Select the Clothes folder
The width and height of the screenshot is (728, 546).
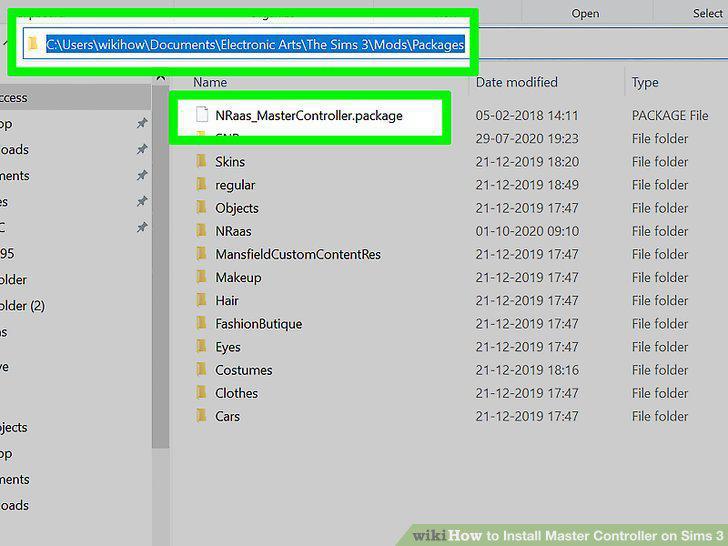tap(236, 394)
